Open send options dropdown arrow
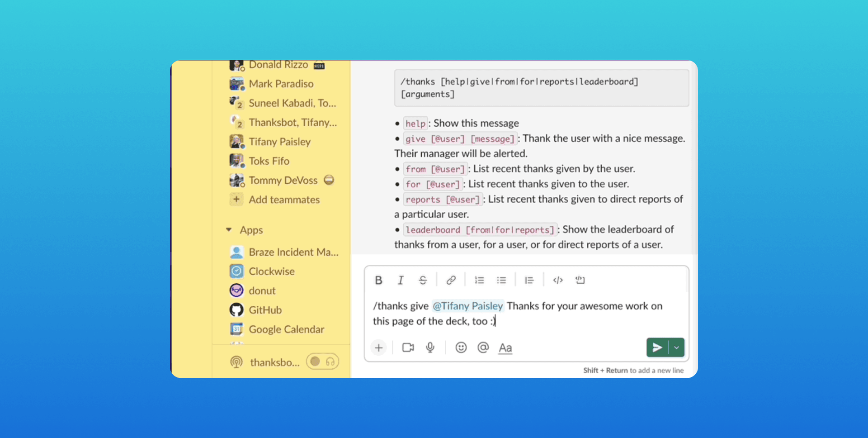The image size is (868, 438). point(676,348)
